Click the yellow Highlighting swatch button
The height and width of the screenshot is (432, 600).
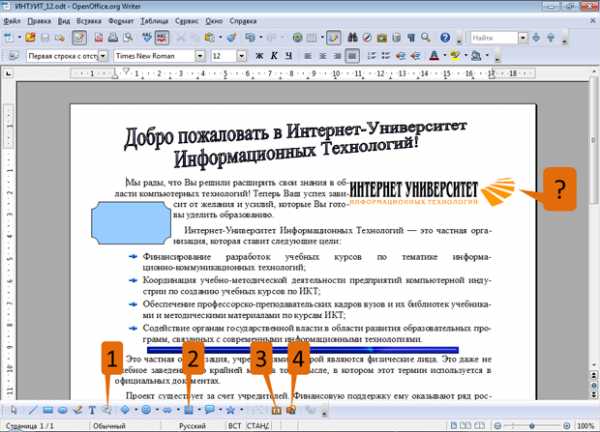[455, 56]
